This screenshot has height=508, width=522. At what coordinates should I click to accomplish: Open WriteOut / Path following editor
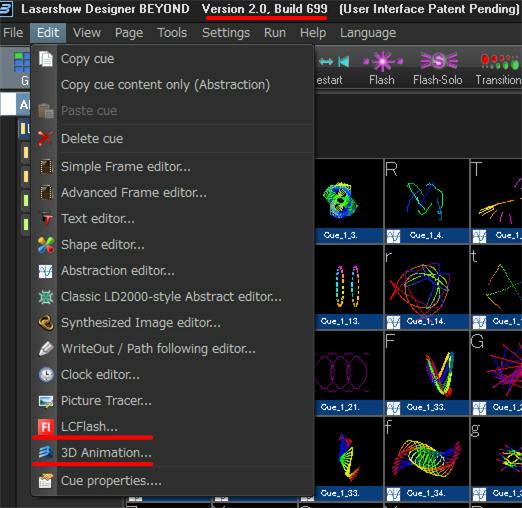[173, 349]
